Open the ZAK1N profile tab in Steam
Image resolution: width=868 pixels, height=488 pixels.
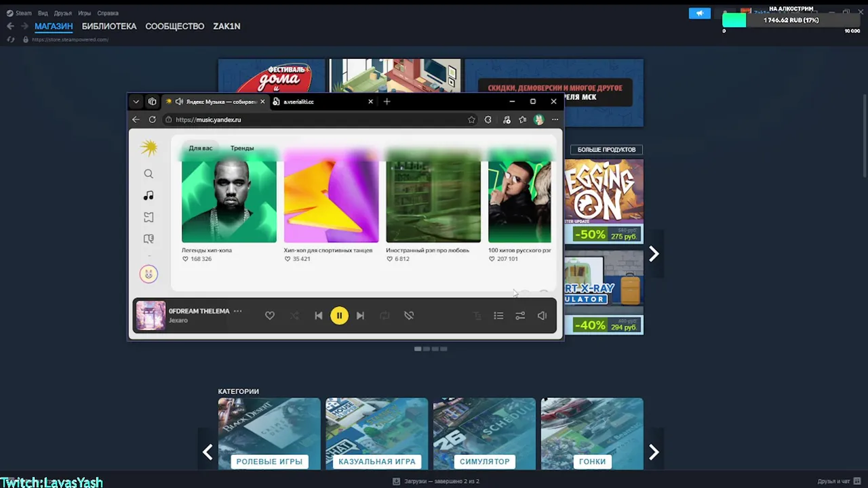pos(226,26)
